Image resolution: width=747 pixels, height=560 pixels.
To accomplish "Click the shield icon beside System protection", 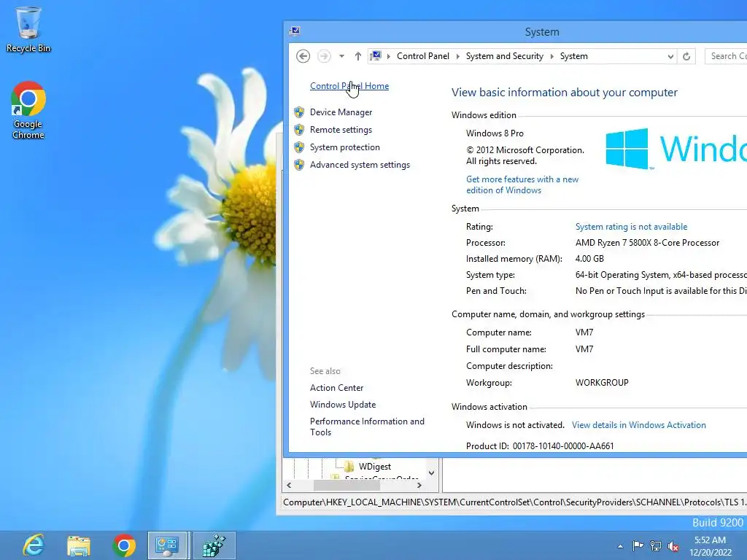I will coord(299,147).
